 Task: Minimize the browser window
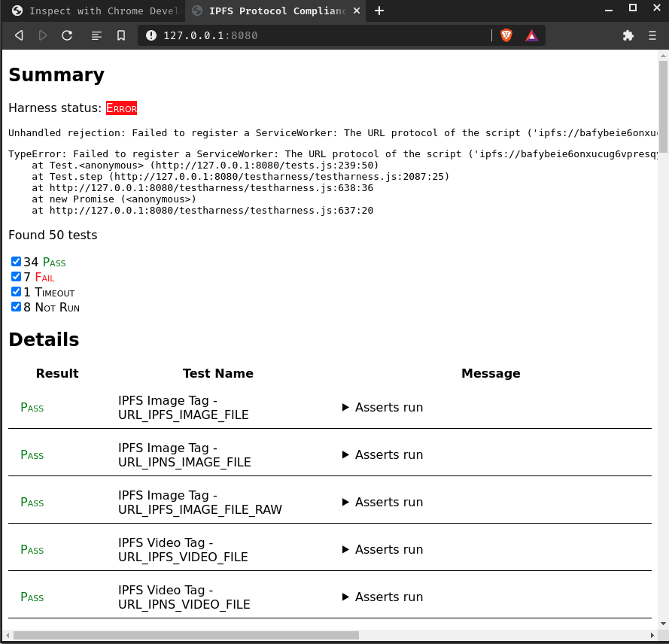(x=609, y=9)
